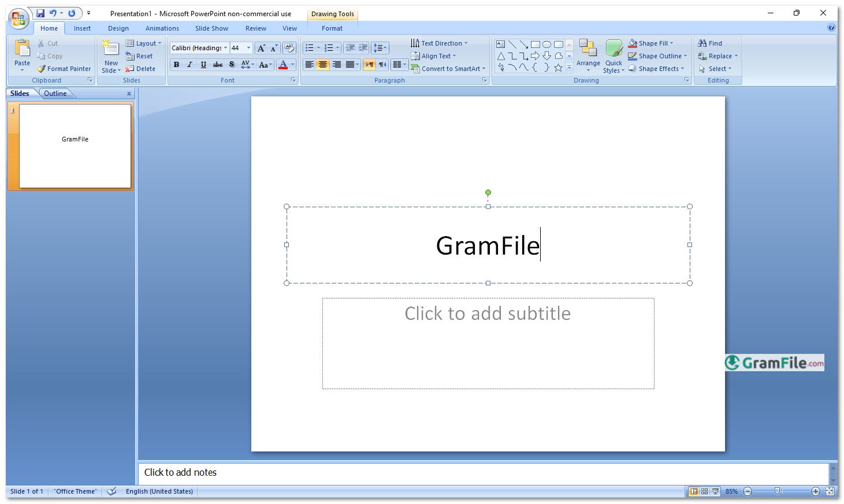Screen dimensions: 844x504
Task: Click the Grow Font icon
Action: (x=261, y=48)
